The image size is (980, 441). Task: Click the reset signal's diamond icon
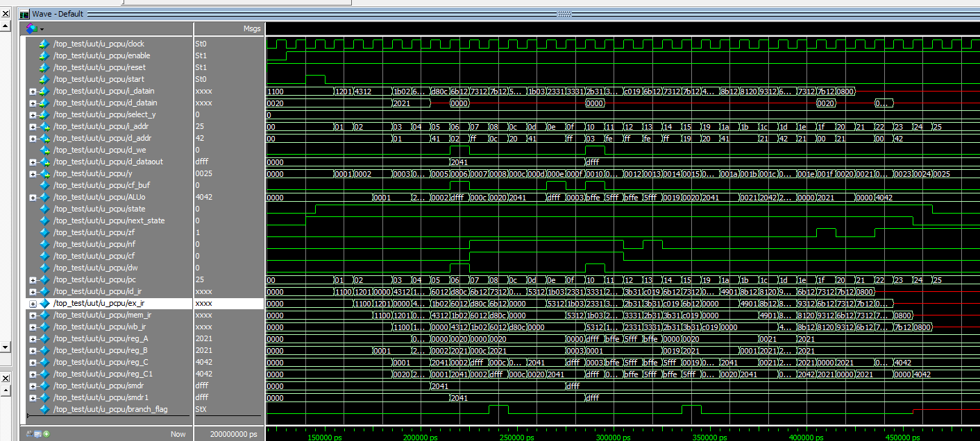click(44, 67)
